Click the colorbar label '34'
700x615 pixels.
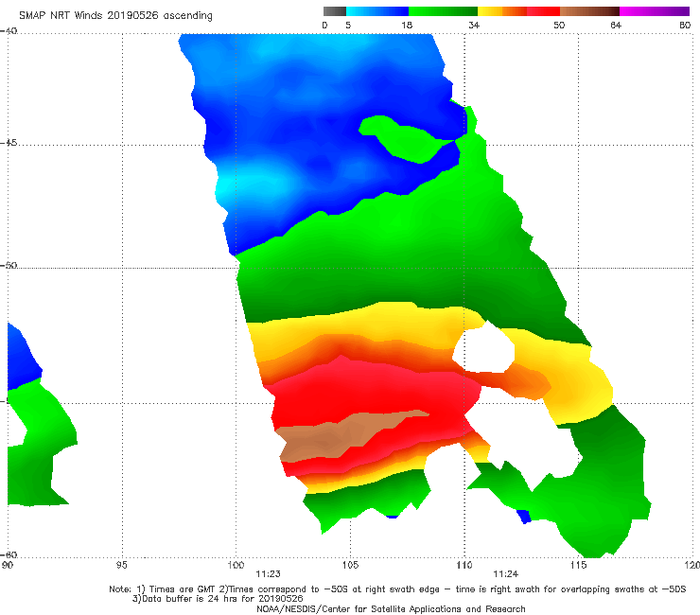pyautogui.click(x=474, y=25)
